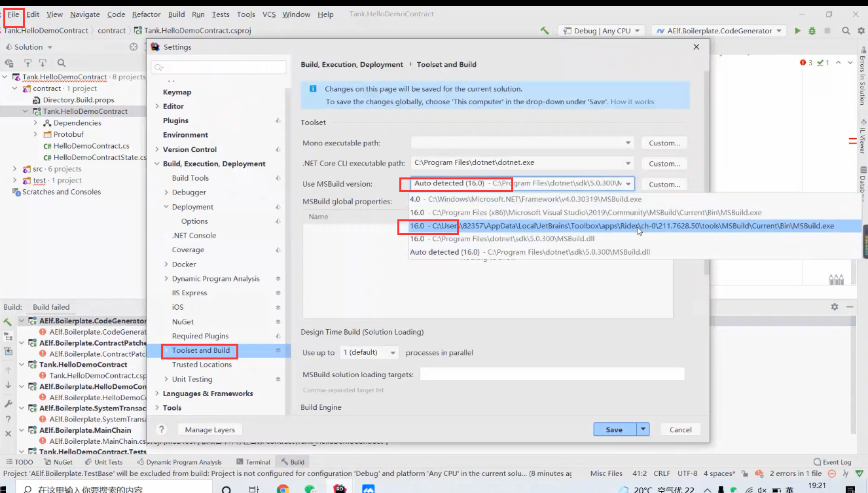
Task: Open IDE settings gear in top toolbar
Action: pos(861,31)
